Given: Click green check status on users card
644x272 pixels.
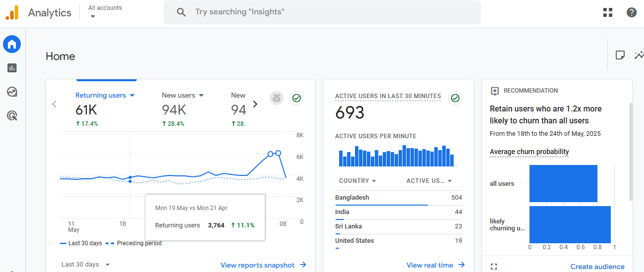Looking at the screenshot, I should tap(296, 98).
